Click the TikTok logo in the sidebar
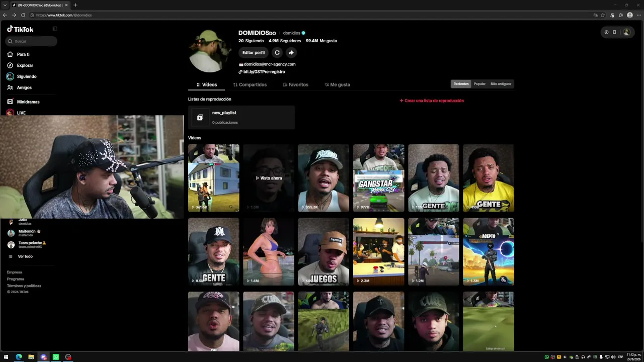The width and height of the screenshot is (644, 362). 20,29
